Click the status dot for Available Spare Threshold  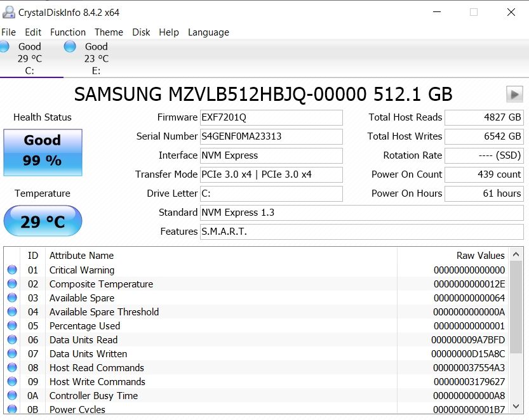click(12, 312)
